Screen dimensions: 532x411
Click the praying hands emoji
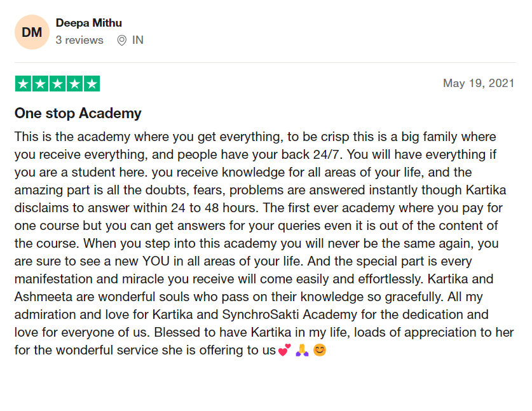tap(302, 350)
